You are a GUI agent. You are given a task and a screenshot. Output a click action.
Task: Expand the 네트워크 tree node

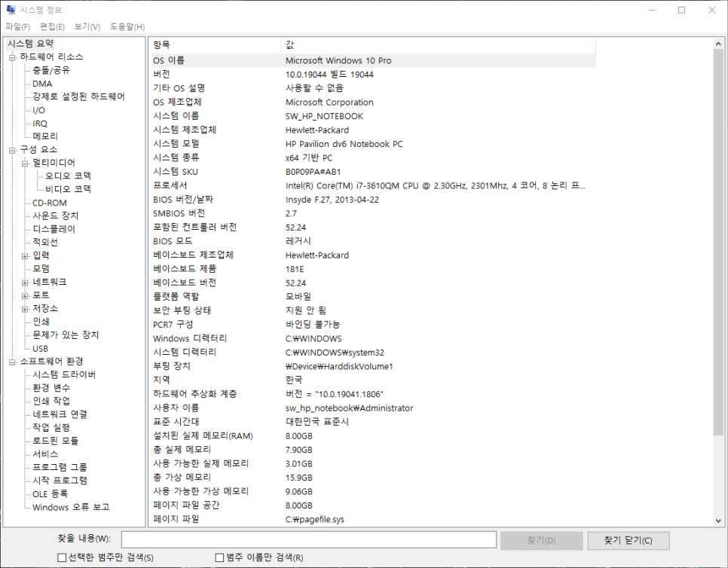coord(25,282)
